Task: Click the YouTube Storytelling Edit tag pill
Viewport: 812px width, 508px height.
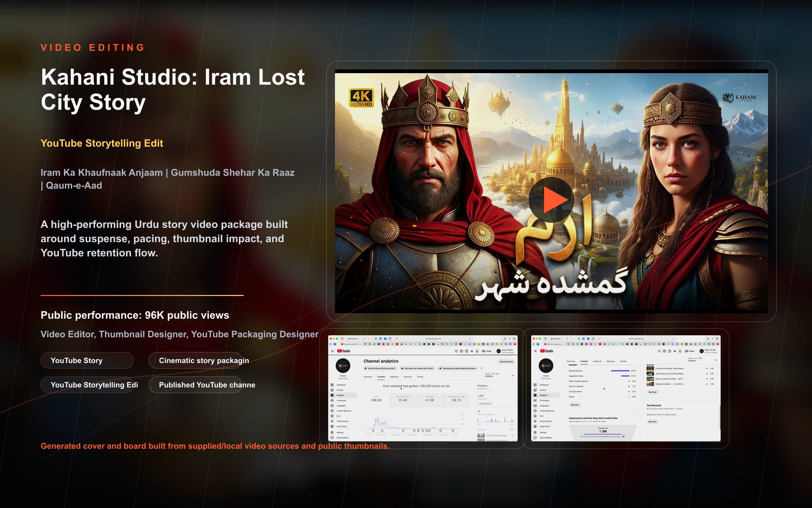Action: coord(87,385)
